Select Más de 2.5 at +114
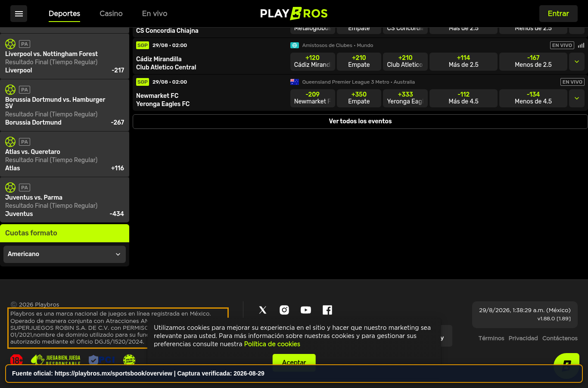Image resolution: width=588 pixels, height=388 pixels. point(464,62)
